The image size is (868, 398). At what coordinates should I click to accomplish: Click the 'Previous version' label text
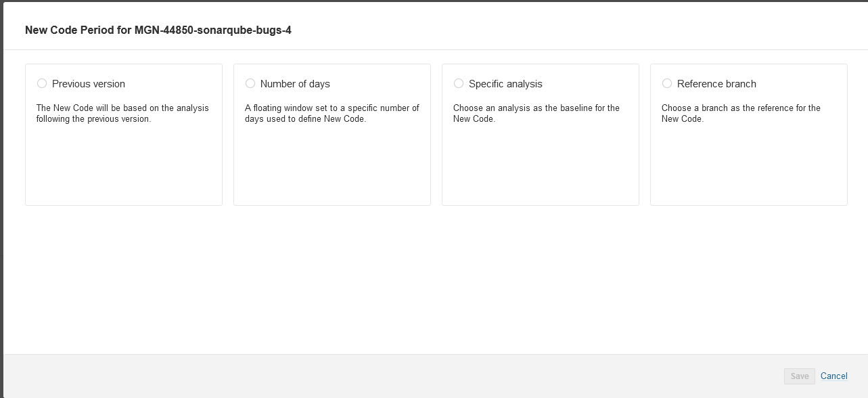coord(89,84)
